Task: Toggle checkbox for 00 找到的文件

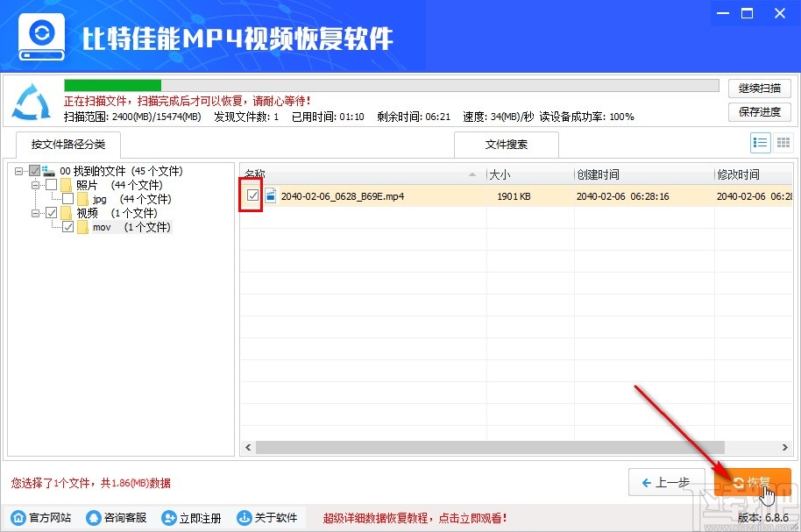Action: point(34,171)
